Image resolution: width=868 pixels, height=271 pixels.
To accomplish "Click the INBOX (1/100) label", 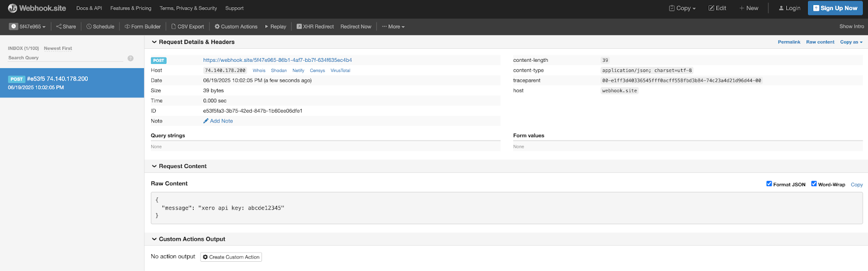I will (23, 48).
